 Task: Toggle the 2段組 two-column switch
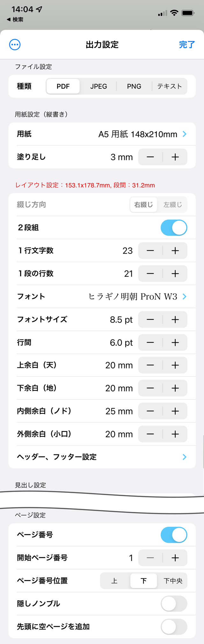point(174,228)
